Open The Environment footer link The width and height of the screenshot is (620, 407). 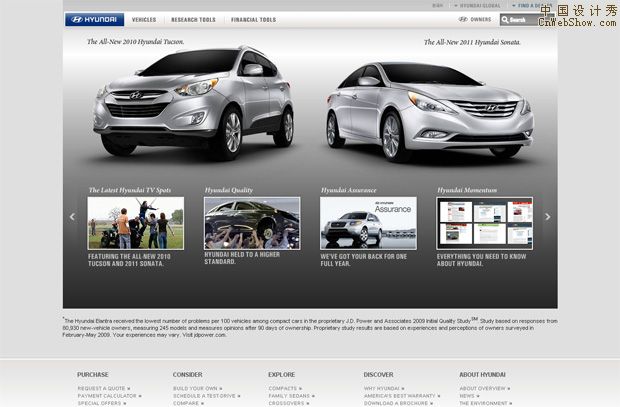coord(486,403)
